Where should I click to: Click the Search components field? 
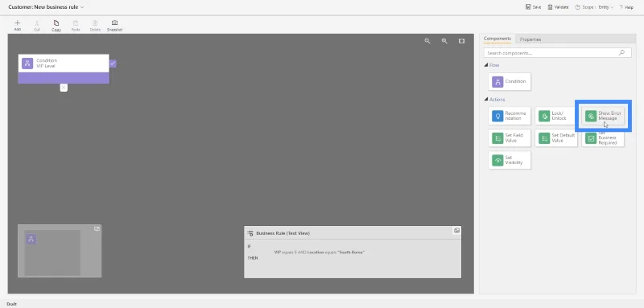tap(557, 53)
